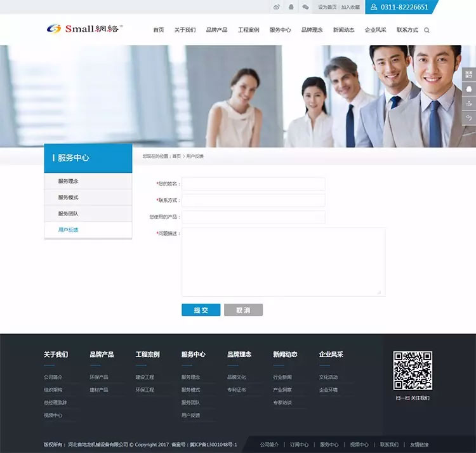Open footer link 服务团队
This screenshot has height=453, width=476.
tap(190, 403)
